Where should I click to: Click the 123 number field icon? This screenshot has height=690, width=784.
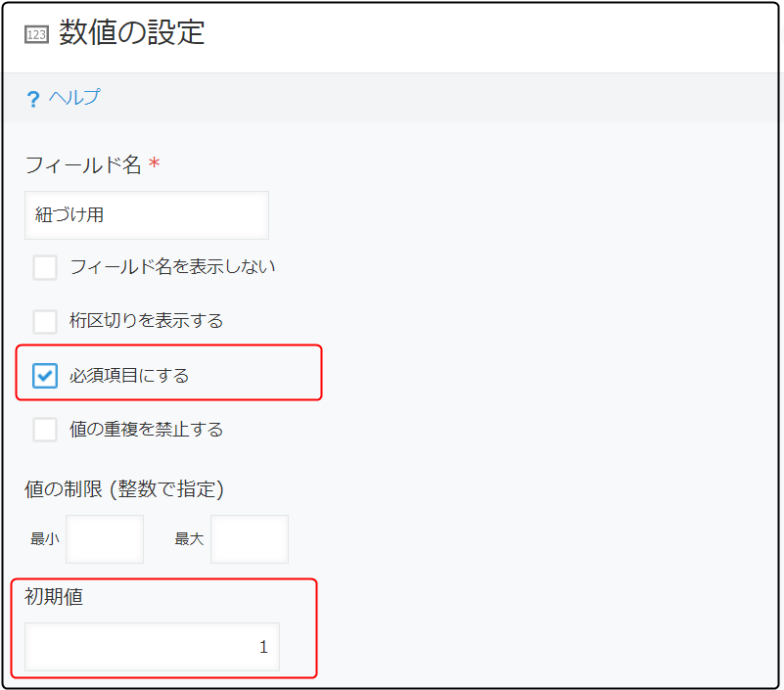(36, 34)
